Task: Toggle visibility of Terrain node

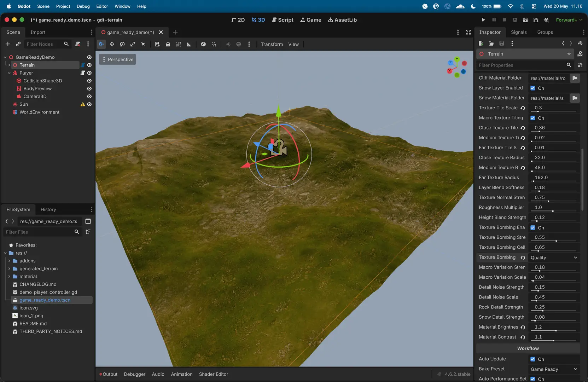Action: [89, 65]
